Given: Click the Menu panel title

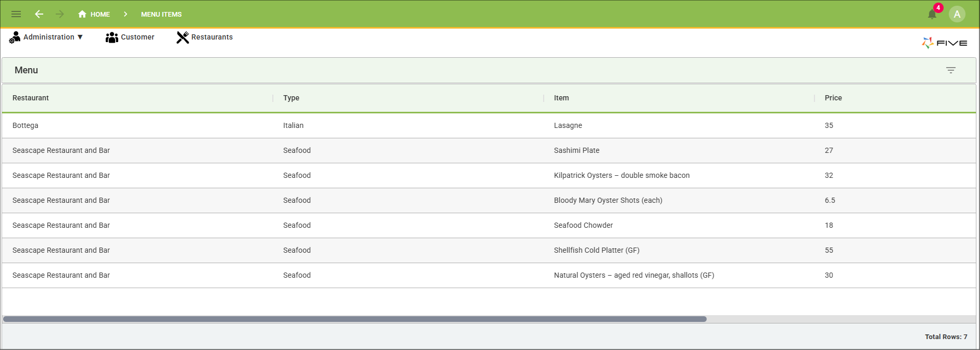Looking at the screenshot, I should tap(26, 70).
